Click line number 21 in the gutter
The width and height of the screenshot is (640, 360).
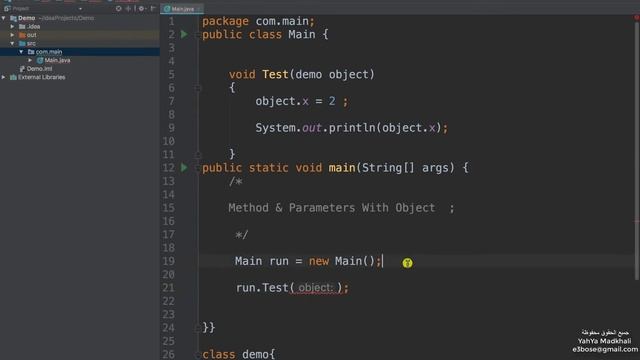pyautogui.click(x=169, y=288)
